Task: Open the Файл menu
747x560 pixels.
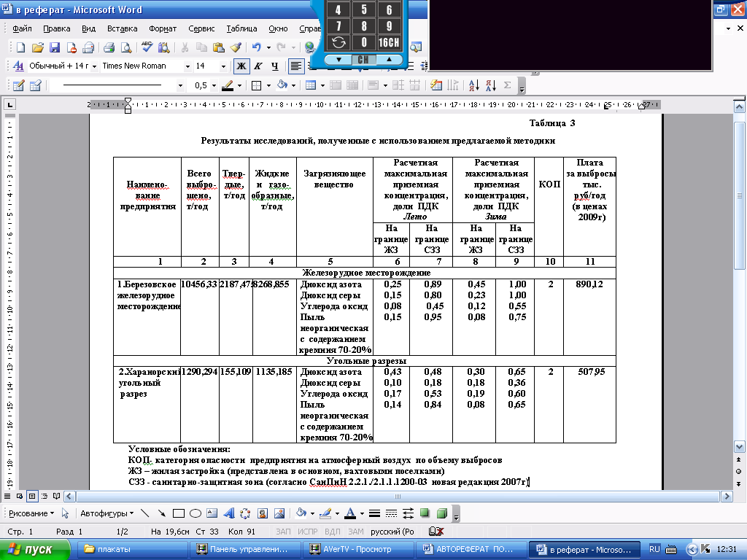Action: click(22, 28)
